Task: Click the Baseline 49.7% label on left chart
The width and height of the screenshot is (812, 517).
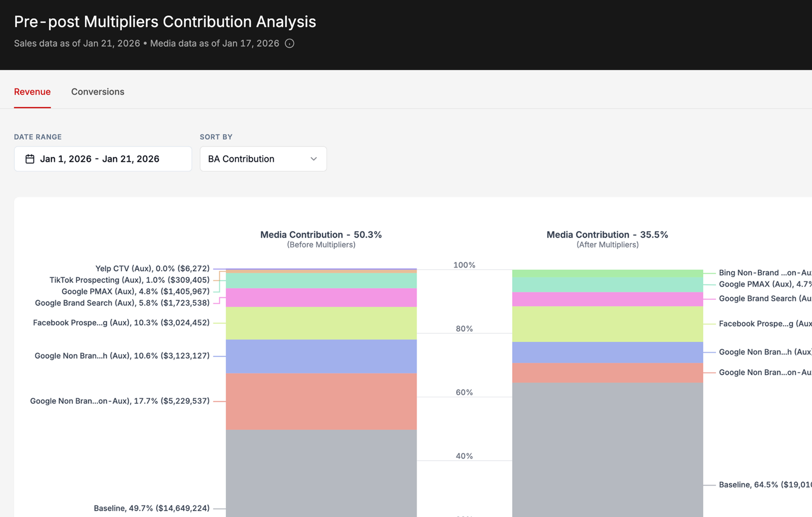Action: coord(152,508)
